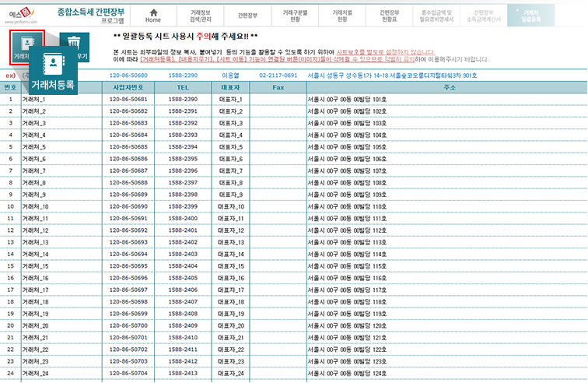Select business number 120-86-50690
This screenshot has width=588, height=383.
pyautogui.click(x=128, y=206)
